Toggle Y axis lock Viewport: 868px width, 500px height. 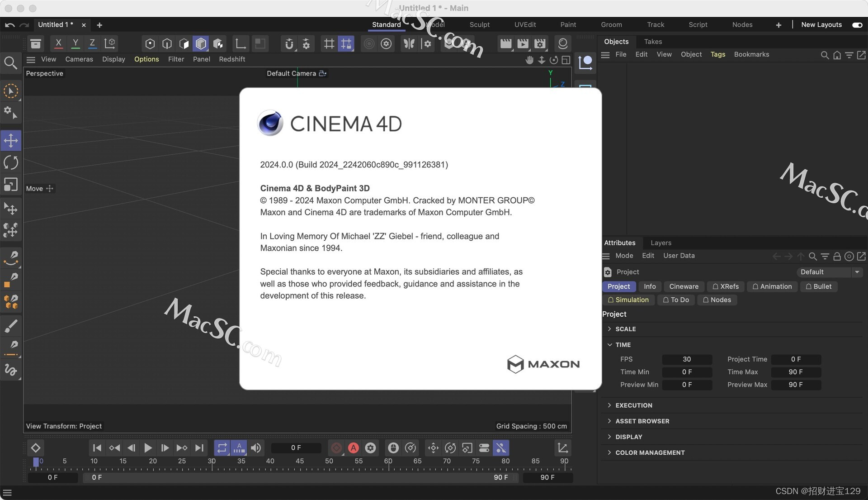point(75,43)
